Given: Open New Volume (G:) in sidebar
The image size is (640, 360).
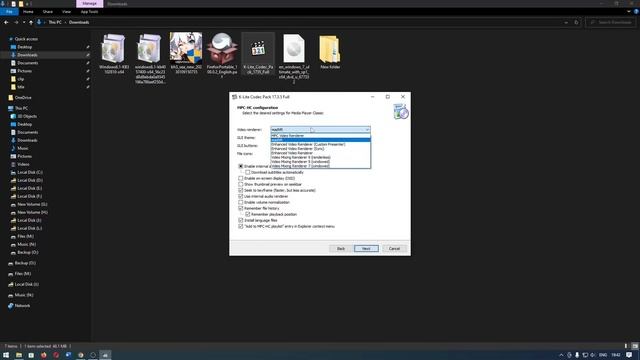Looking at the screenshot, I should coord(32,204).
